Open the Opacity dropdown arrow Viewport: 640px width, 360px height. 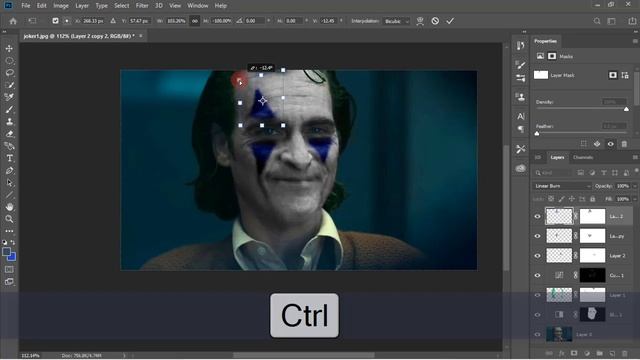click(635, 186)
